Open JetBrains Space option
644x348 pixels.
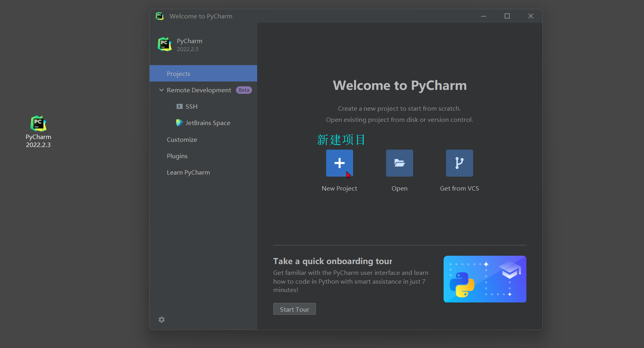tap(208, 123)
